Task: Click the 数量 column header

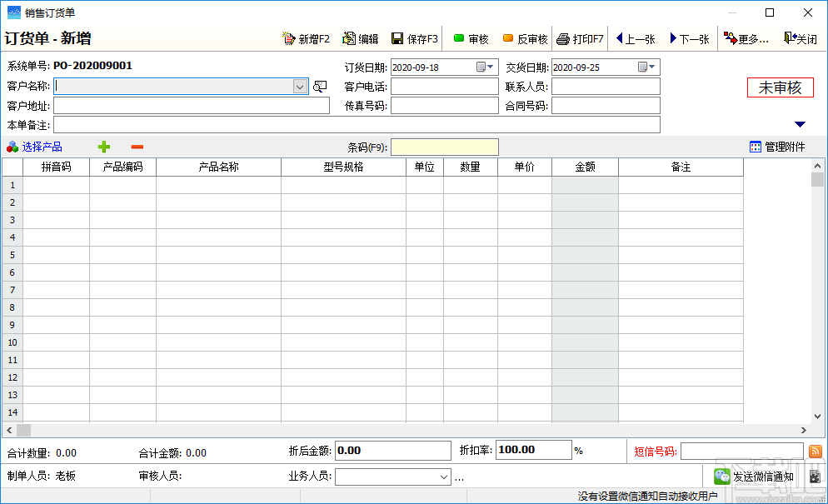Action: point(470,167)
